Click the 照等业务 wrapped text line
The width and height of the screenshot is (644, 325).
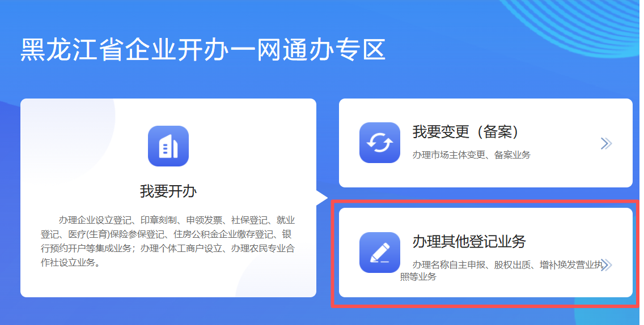(418, 277)
